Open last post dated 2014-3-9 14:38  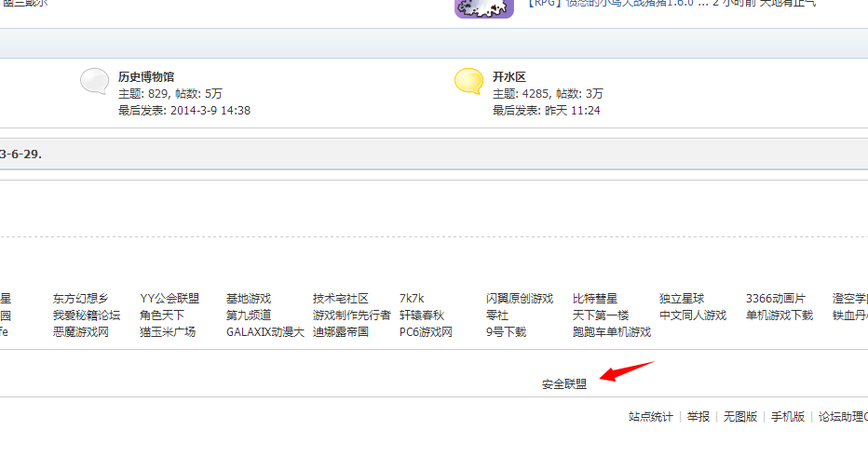point(210,111)
